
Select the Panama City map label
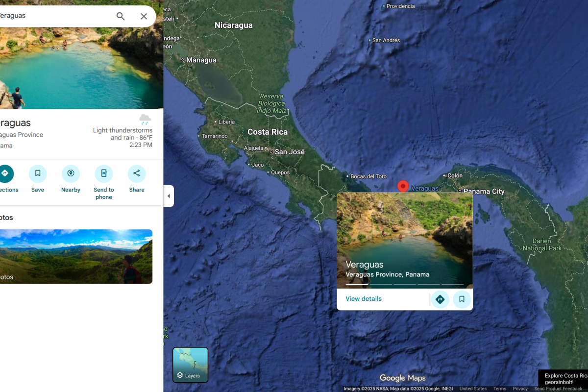click(484, 192)
